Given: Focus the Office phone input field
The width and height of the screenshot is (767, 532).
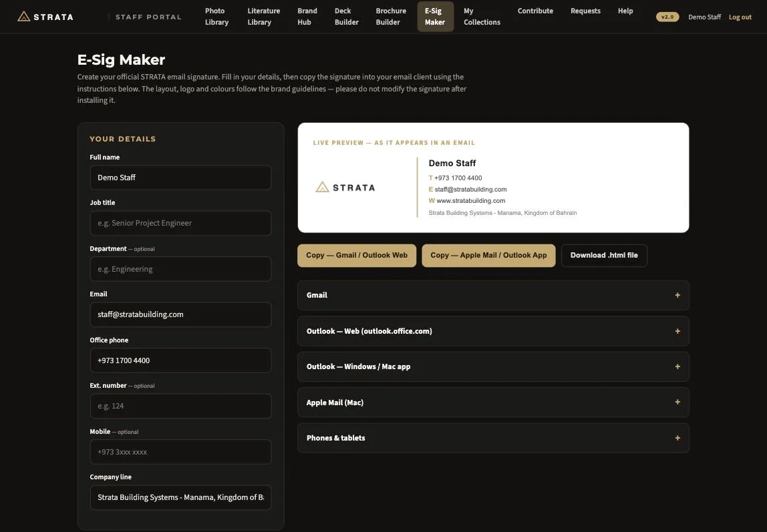Looking at the screenshot, I should pos(180,360).
